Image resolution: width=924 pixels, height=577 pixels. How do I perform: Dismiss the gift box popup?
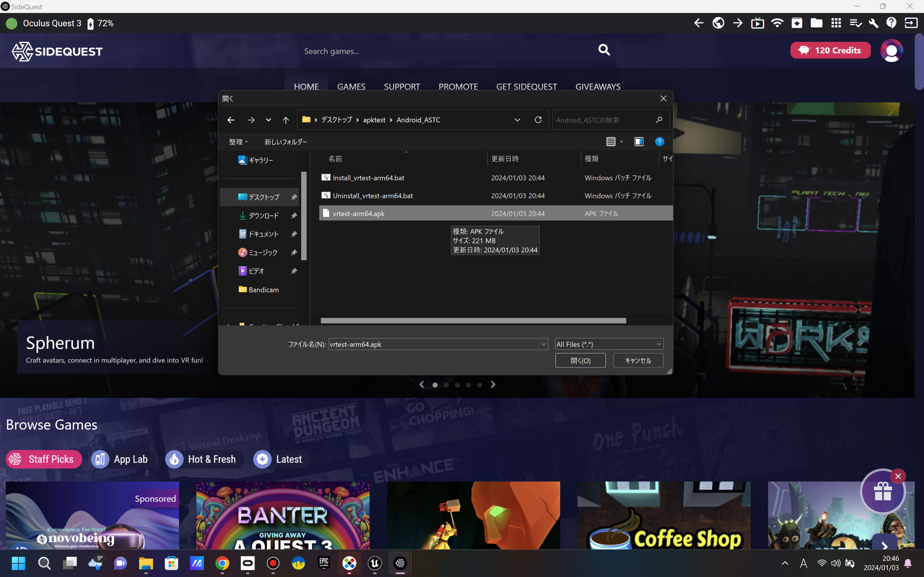tap(898, 476)
